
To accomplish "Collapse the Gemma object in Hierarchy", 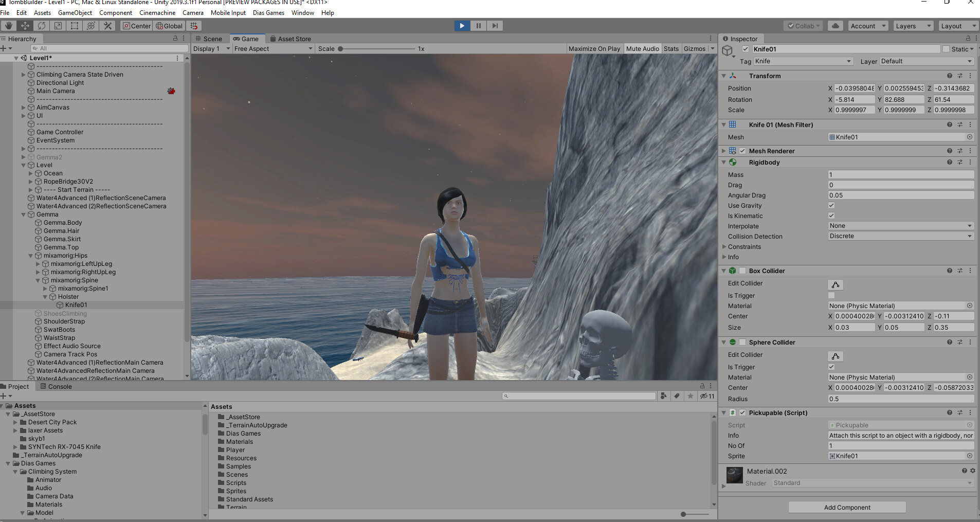I will tap(23, 214).
